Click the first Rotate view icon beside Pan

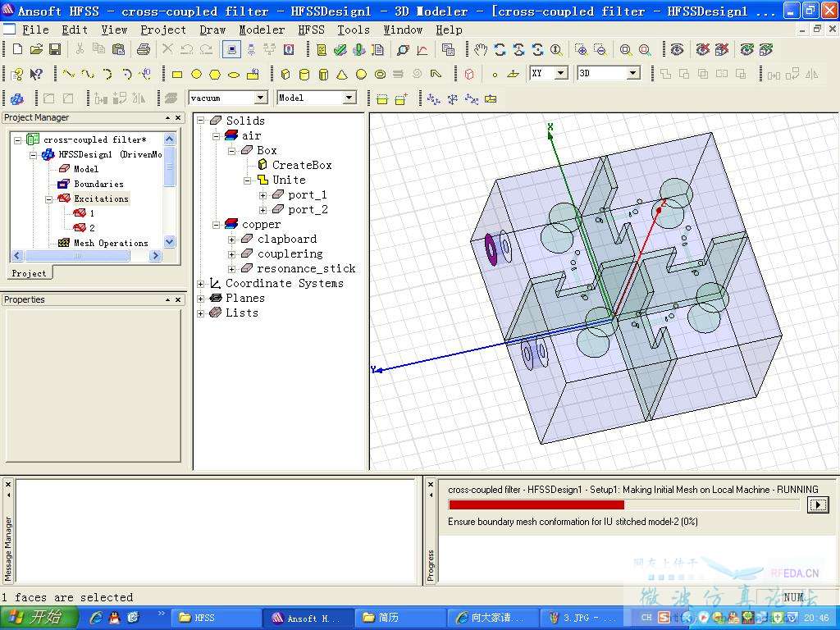(500, 50)
